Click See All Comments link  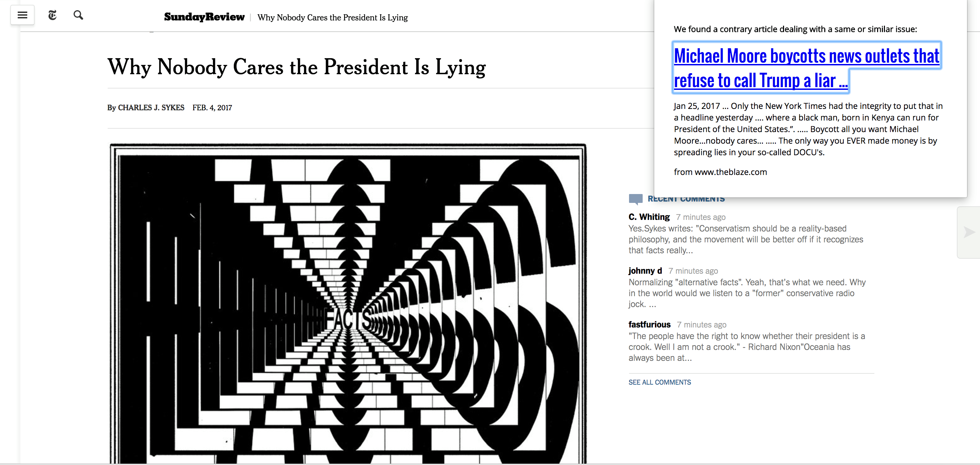pyautogui.click(x=660, y=382)
